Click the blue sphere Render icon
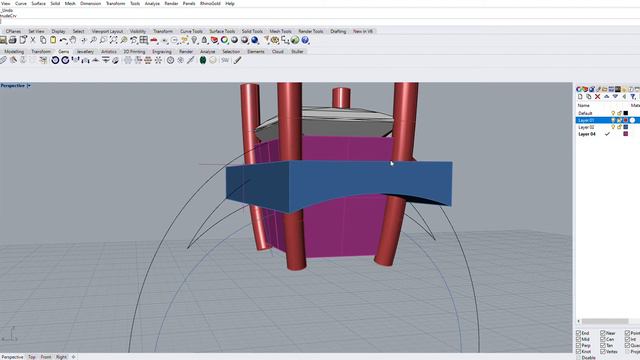Image resolution: width=640 pixels, height=360 pixels. (254, 40)
